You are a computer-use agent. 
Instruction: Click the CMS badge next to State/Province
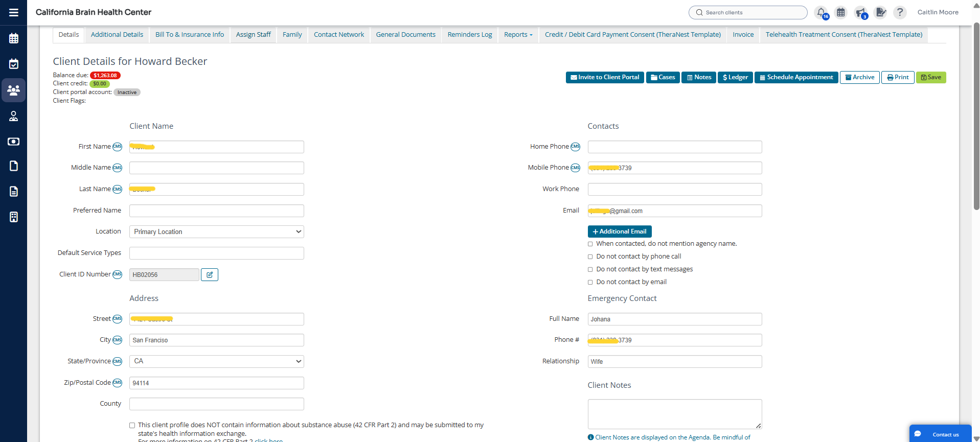click(118, 361)
